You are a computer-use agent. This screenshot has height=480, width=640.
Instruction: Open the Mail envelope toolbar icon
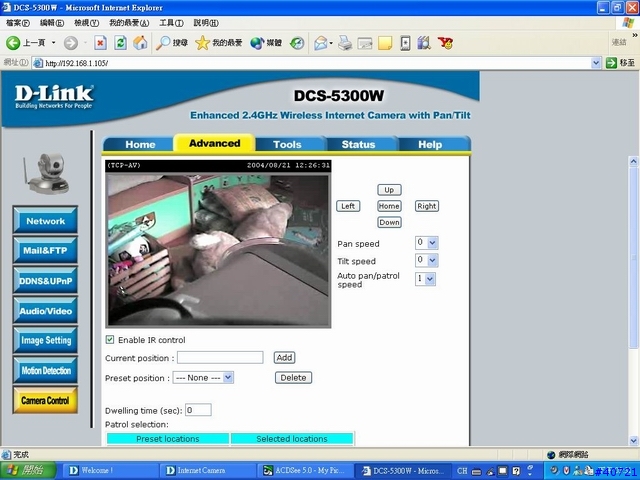click(321, 43)
